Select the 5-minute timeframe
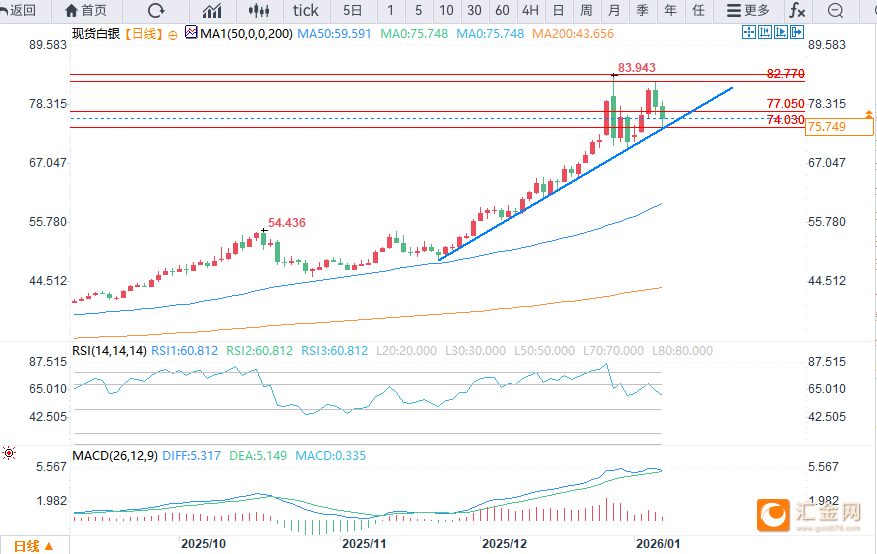This screenshot has height=554, width=877. pos(418,10)
